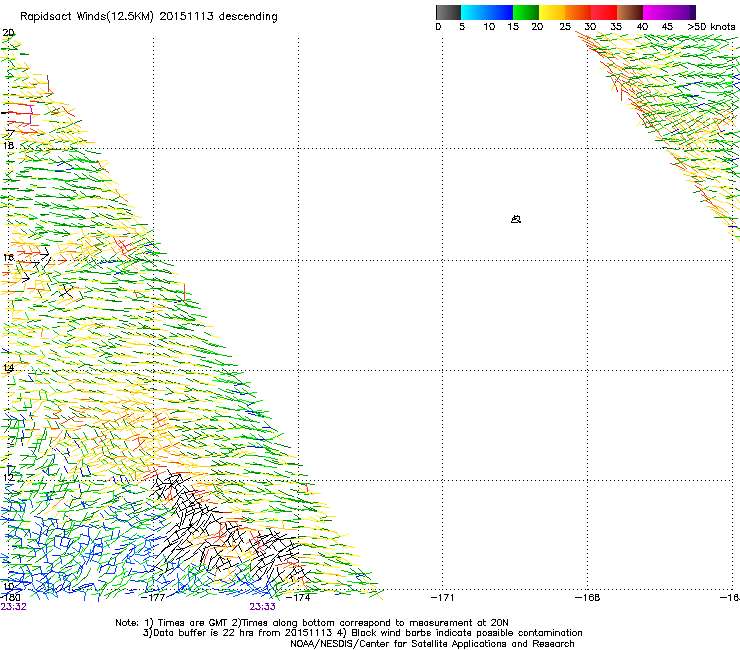Click the red 30-35 knots legend swatch
This screenshot has width=740, height=650.
604,12
